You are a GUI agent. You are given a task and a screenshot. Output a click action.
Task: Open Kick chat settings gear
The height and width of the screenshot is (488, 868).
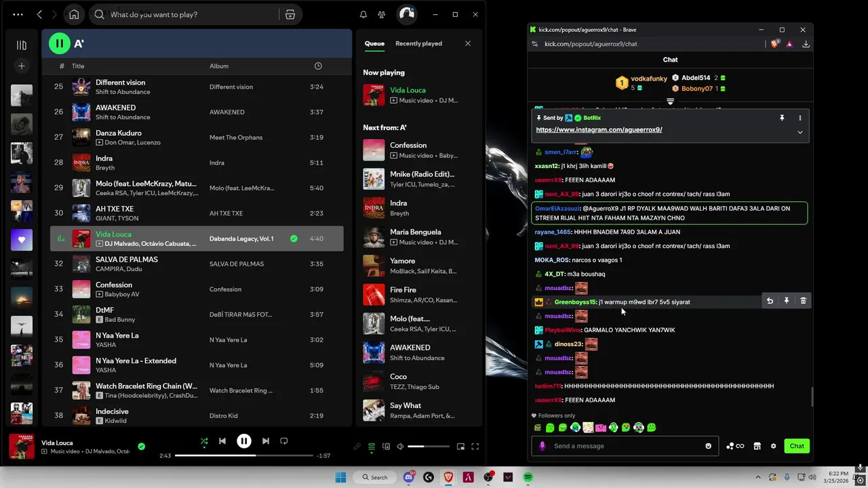click(773, 446)
